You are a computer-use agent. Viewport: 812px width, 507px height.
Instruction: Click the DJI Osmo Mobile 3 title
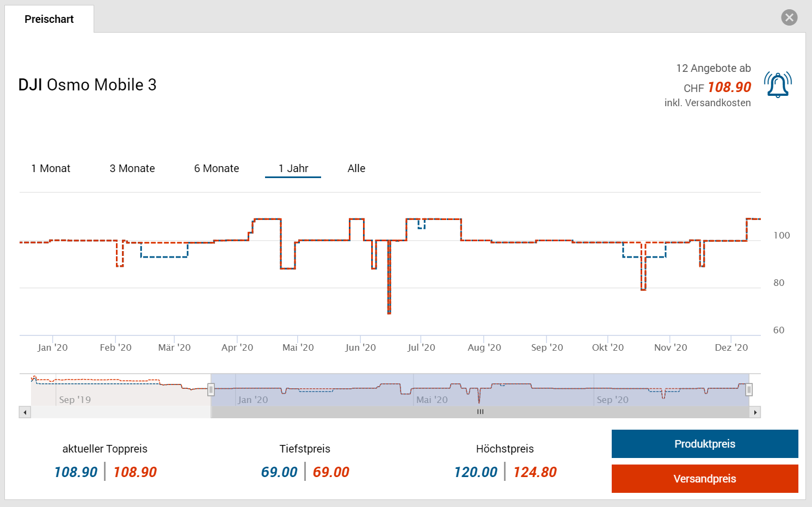point(87,85)
